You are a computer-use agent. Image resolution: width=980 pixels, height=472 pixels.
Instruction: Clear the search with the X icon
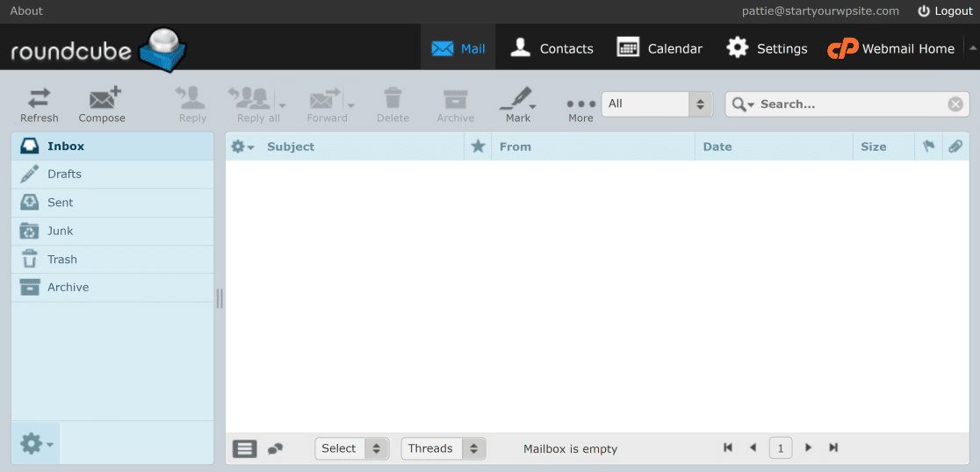(x=955, y=104)
